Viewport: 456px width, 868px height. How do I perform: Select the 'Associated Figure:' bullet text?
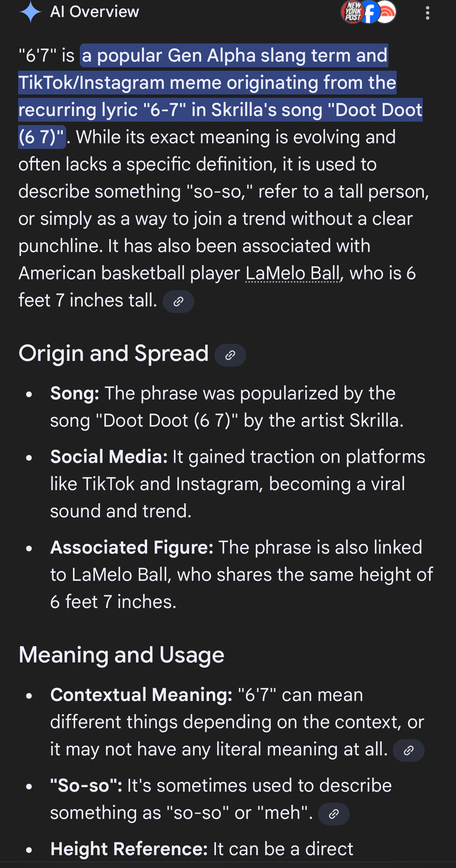(242, 575)
